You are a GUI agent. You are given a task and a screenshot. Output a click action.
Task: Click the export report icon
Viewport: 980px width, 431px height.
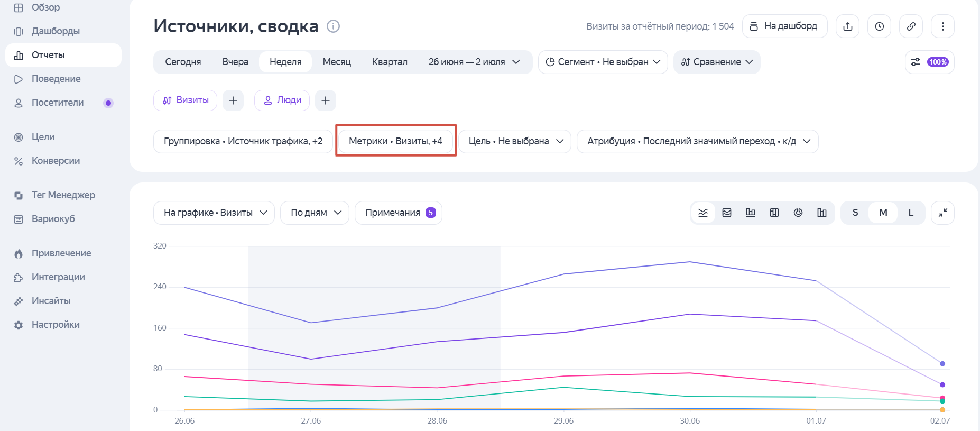tap(847, 26)
